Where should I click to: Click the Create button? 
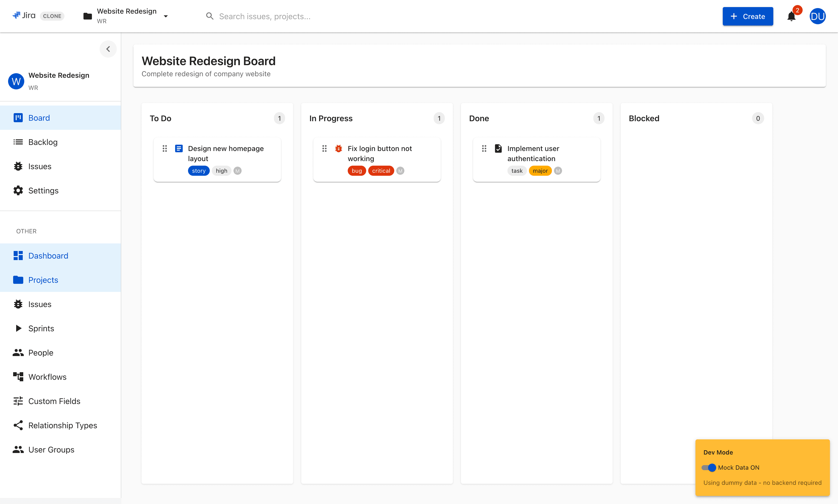748,16
